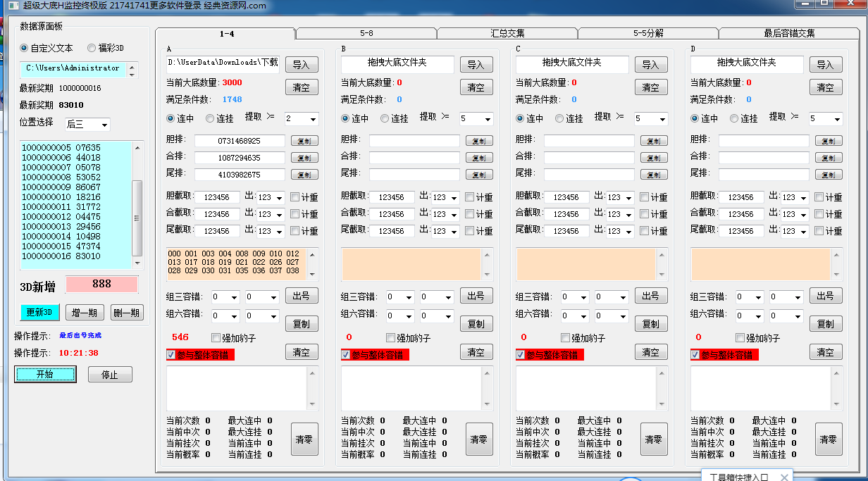Open first 组六容错 dropdown in panel B

[400, 316]
